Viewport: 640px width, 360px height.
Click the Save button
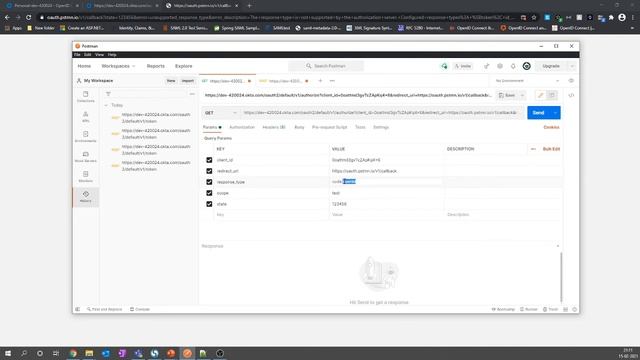pyautogui.click(x=507, y=95)
